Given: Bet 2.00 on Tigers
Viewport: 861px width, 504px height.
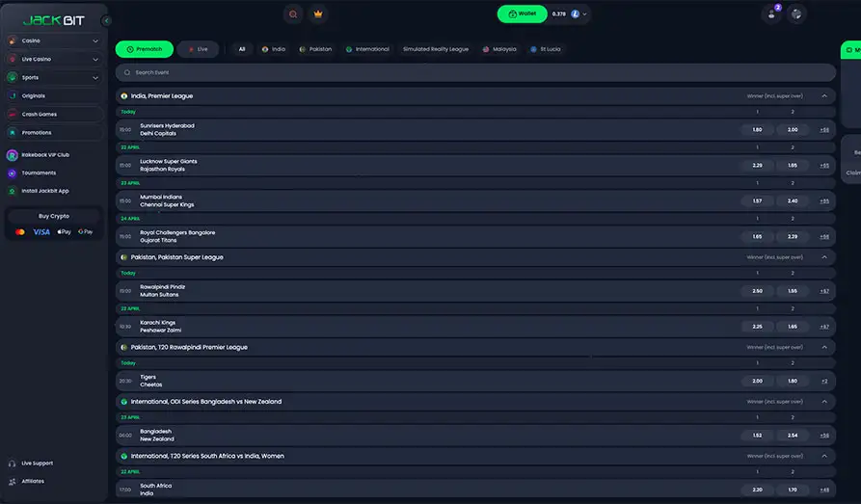Looking at the screenshot, I should click(x=757, y=382).
